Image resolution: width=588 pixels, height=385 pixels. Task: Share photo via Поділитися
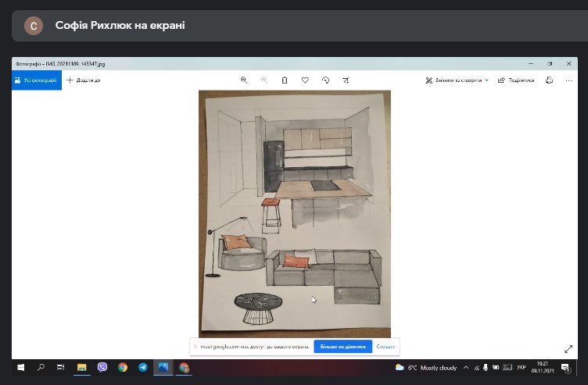516,80
